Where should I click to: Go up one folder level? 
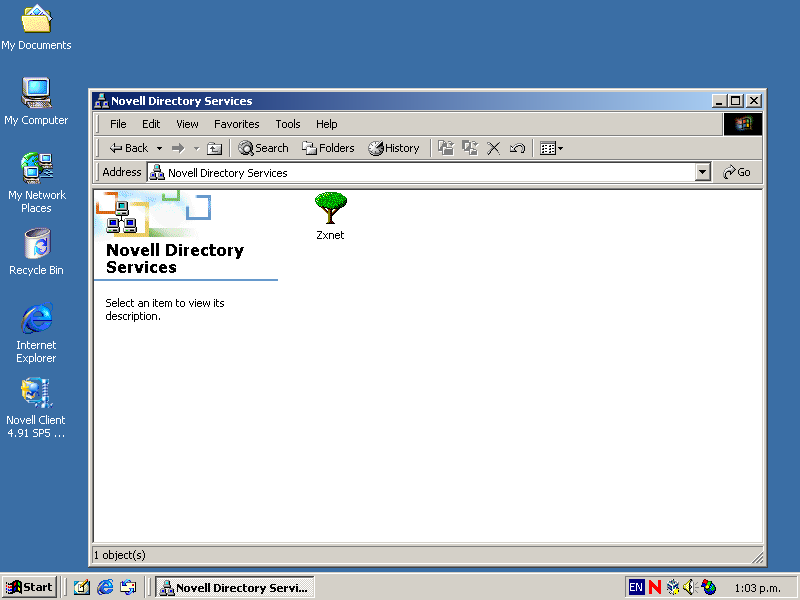tap(214, 148)
